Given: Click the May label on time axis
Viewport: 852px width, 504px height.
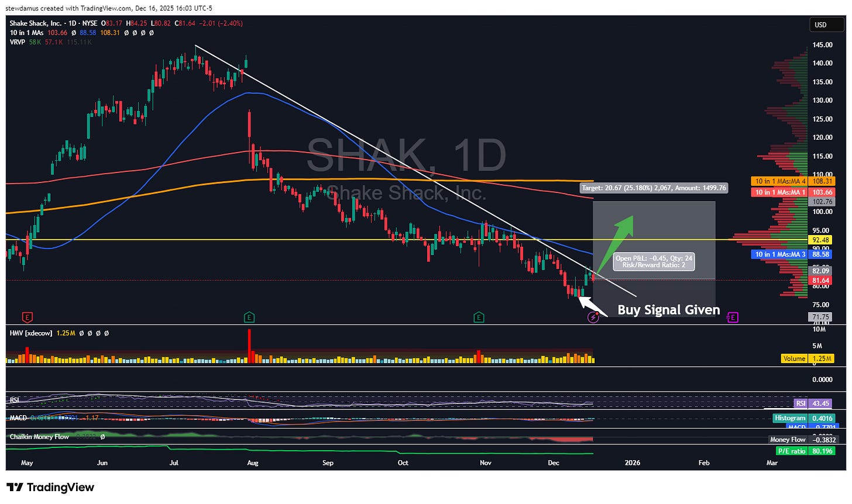Looking at the screenshot, I should (27, 463).
